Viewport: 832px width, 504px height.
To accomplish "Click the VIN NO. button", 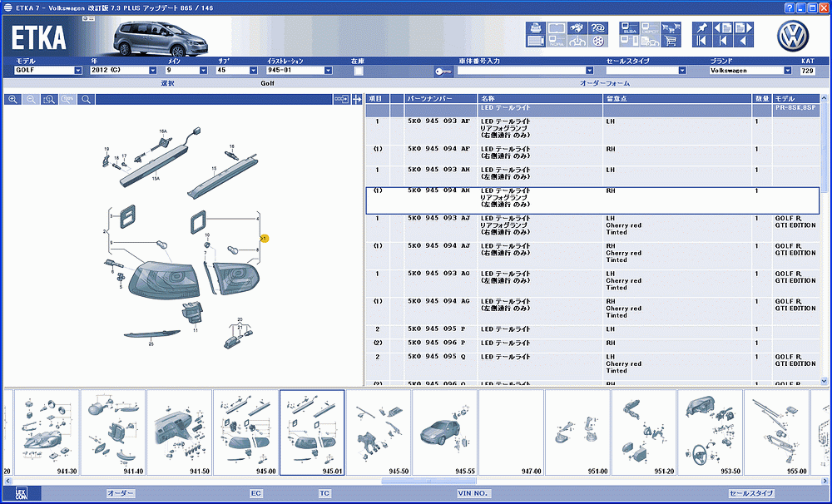I will click(x=473, y=493).
